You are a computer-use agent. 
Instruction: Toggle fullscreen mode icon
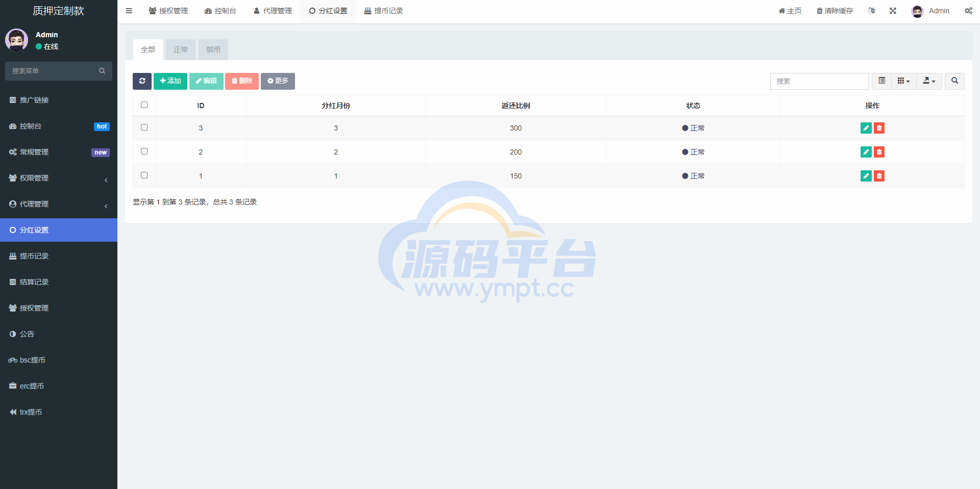coord(893,11)
